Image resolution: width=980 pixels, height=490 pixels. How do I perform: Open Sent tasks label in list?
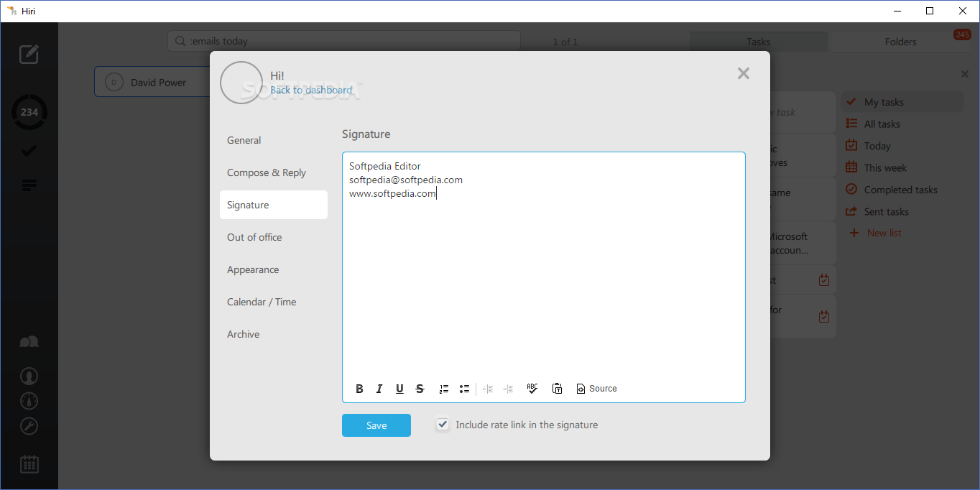[887, 211]
